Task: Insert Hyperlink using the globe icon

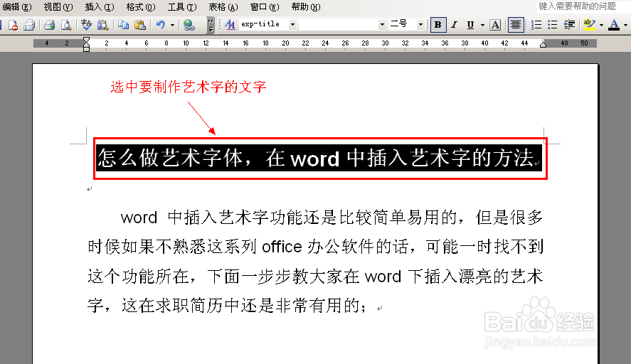Action: 189,25
